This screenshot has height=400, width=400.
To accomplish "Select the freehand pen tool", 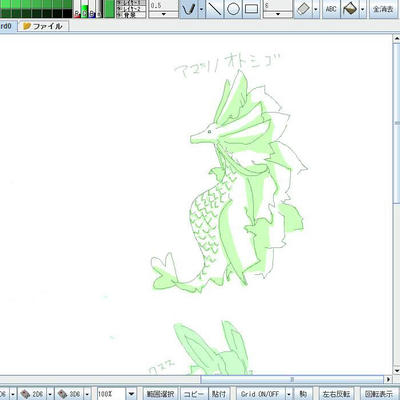I will [x=189, y=9].
